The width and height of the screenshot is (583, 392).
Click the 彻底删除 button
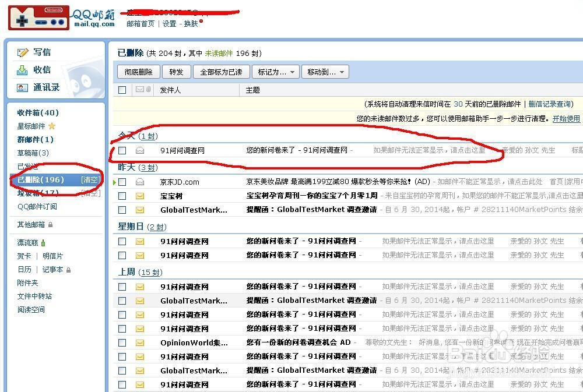(139, 72)
